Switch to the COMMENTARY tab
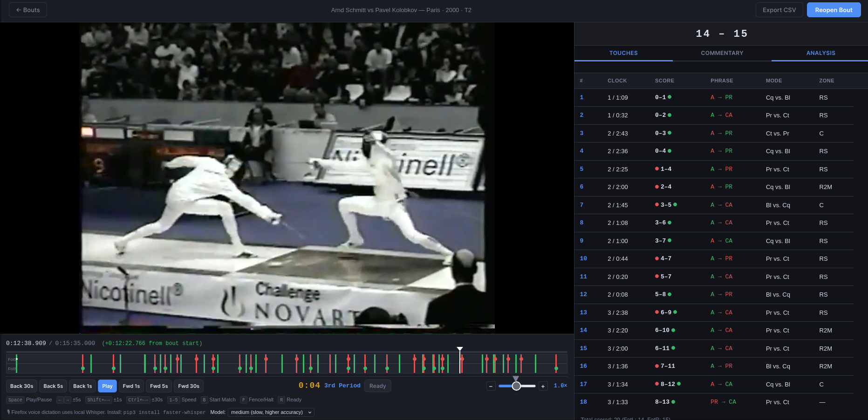 tap(722, 53)
